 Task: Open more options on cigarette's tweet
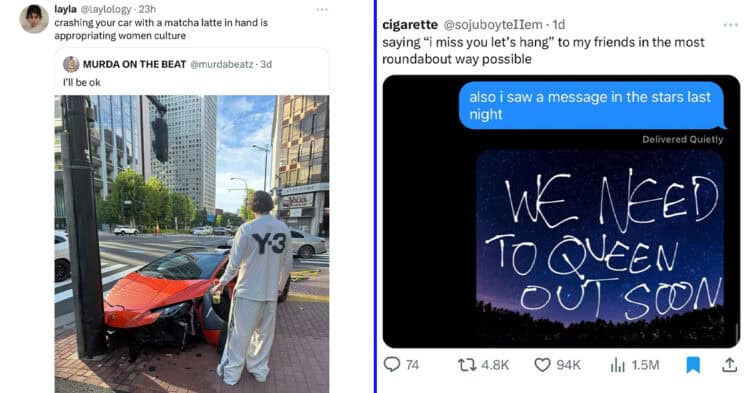(730, 25)
